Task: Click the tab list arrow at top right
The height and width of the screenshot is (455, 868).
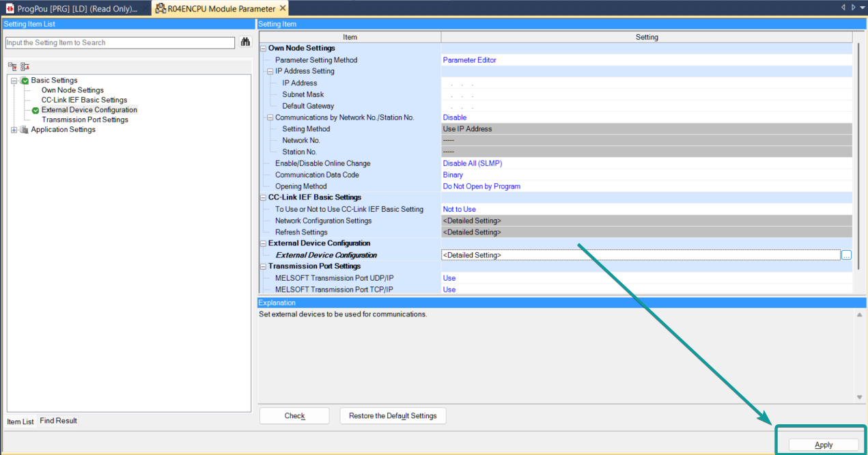Action: tap(863, 7)
